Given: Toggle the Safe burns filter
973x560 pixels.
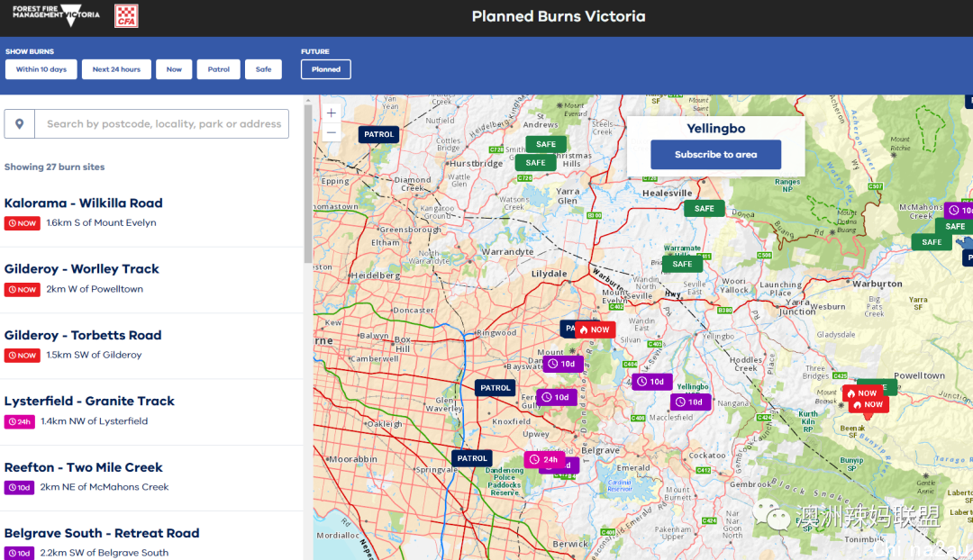Looking at the screenshot, I should (x=263, y=69).
